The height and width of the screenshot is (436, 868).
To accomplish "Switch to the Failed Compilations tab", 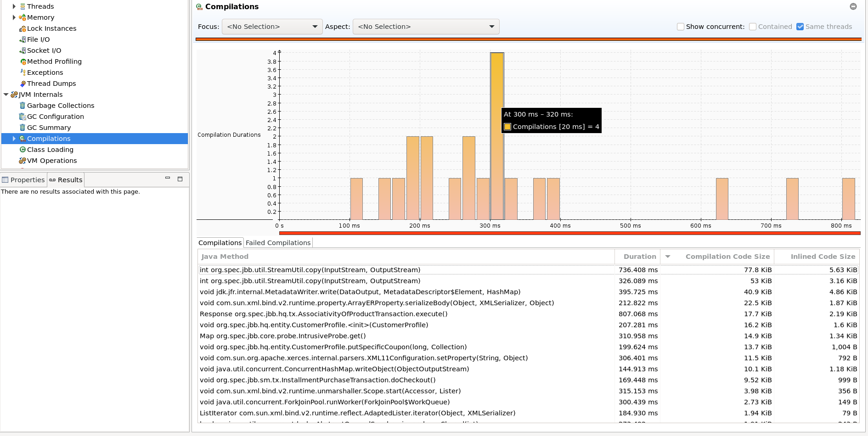I will click(x=278, y=243).
